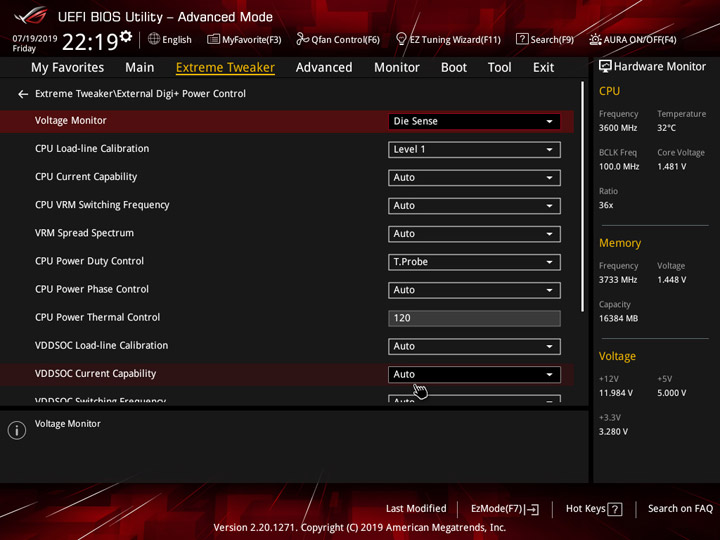Click the 3733 MHz memory frequency value

[x=618, y=280]
